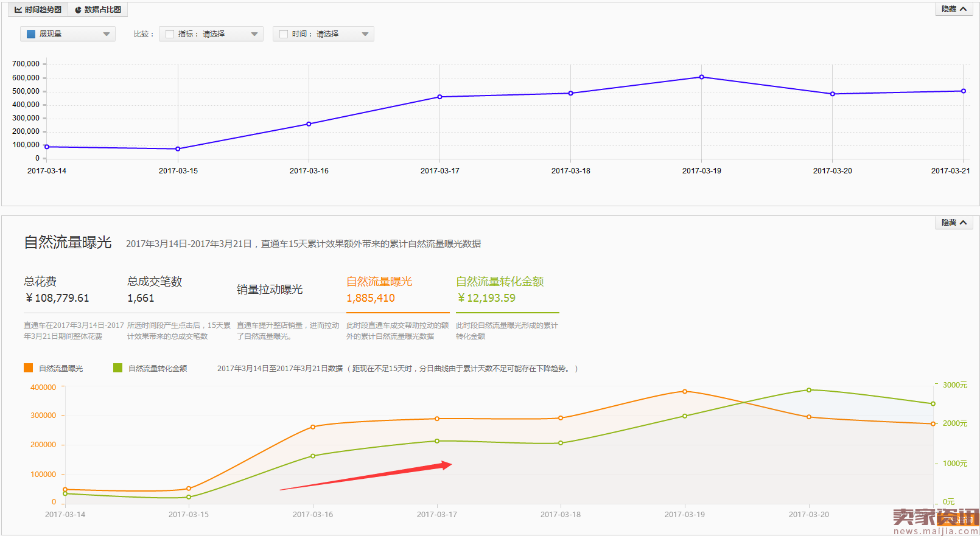980x536 pixels.
Task: Select green 2017-03-18 data point
Action: click(561, 443)
